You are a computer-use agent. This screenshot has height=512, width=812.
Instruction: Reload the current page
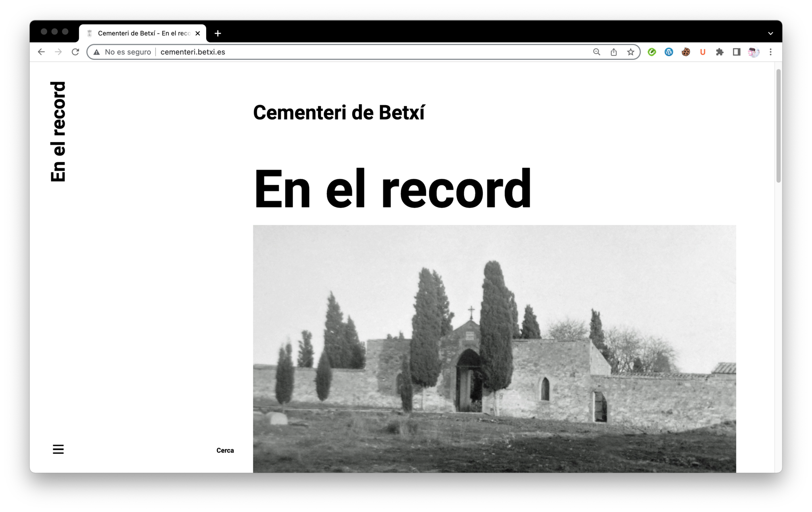pos(75,52)
